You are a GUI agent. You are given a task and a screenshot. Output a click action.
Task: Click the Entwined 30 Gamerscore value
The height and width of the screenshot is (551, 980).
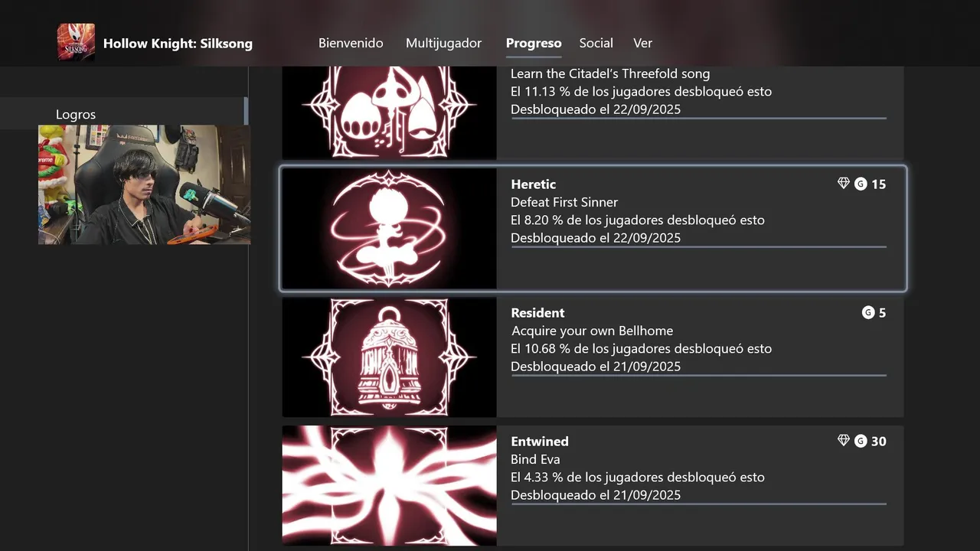point(879,442)
